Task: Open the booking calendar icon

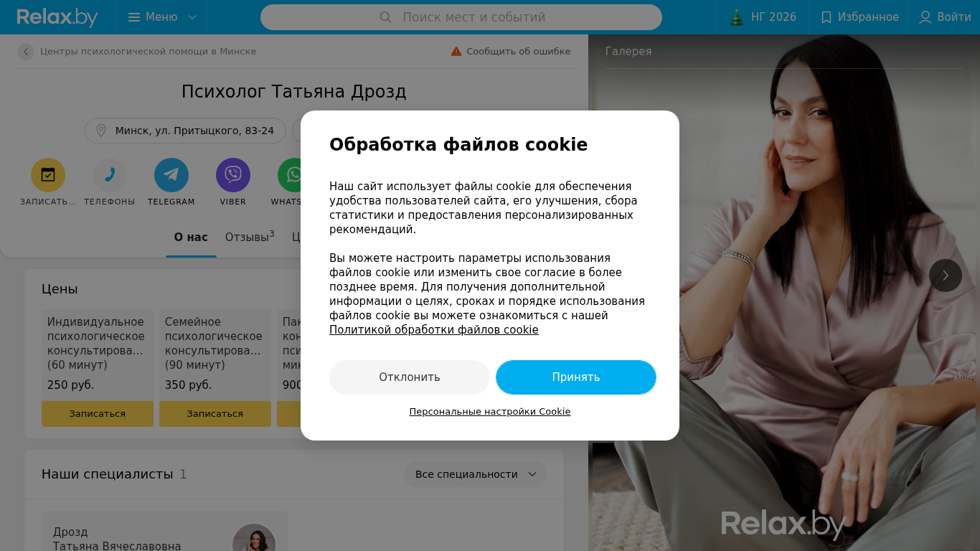Action: [48, 175]
